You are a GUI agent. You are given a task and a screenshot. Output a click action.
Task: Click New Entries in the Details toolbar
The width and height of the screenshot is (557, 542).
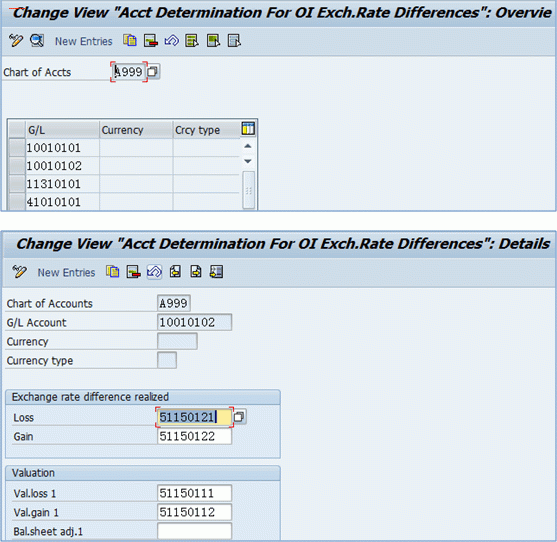[x=66, y=272]
